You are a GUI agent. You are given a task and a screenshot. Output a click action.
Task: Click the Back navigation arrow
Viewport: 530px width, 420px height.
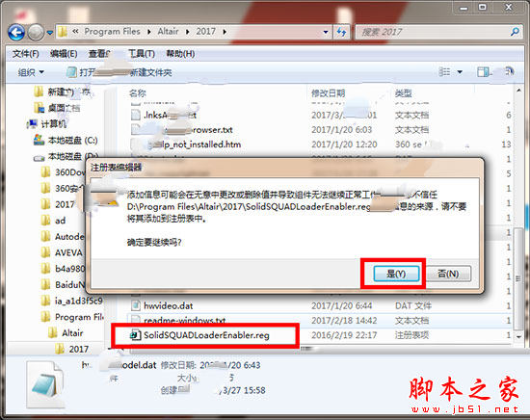point(16,33)
